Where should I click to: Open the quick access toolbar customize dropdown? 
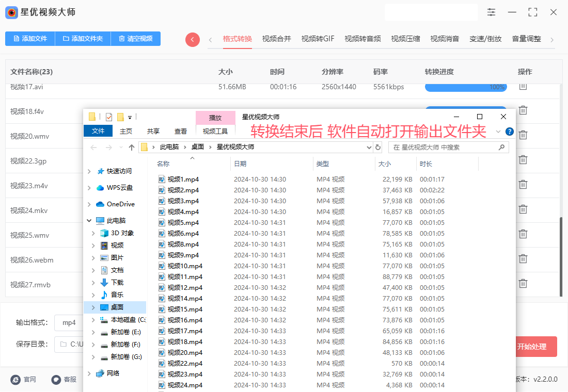[130, 117]
